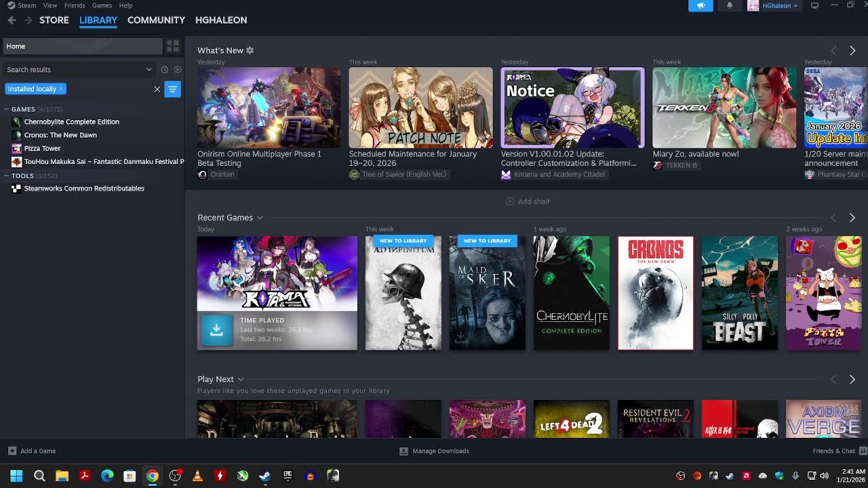Screen dimensions: 868x488
Task: Enter Big Picture mode via monitor icon
Action: coord(814,5)
